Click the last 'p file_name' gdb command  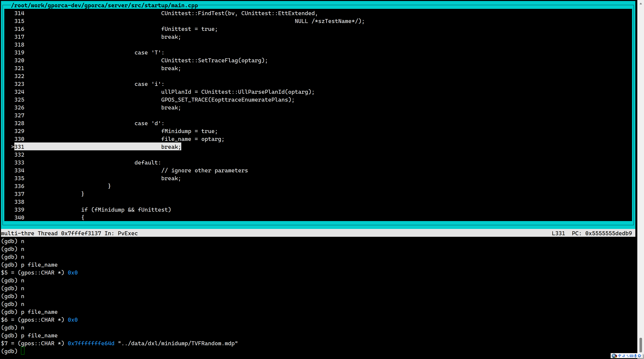pyautogui.click(x=39, y=336)
